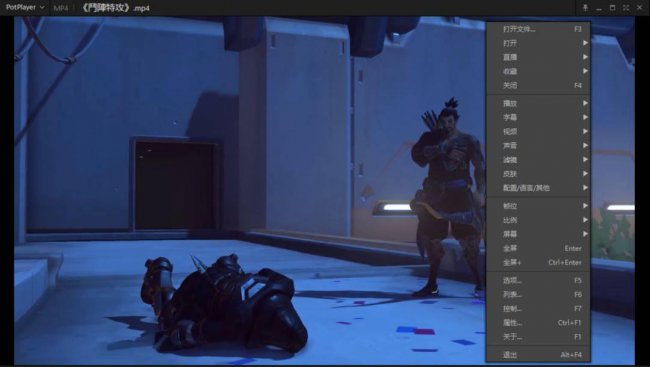This screenshot has height=367, width=650.
Task: Open 选项... (F5) preferences
Action: pyautogui.click(x=538, y=280)
